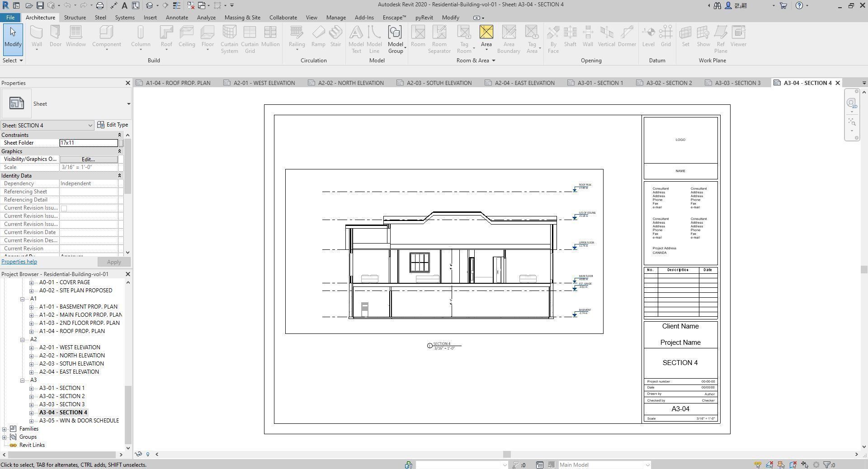Screen dimensions: 868x469
Task: Click the Mullion tool
Action: (270, 36)
